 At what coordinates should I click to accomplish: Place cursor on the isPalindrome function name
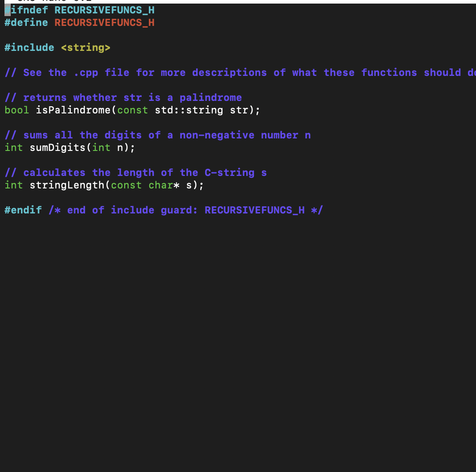coord(73,110)
